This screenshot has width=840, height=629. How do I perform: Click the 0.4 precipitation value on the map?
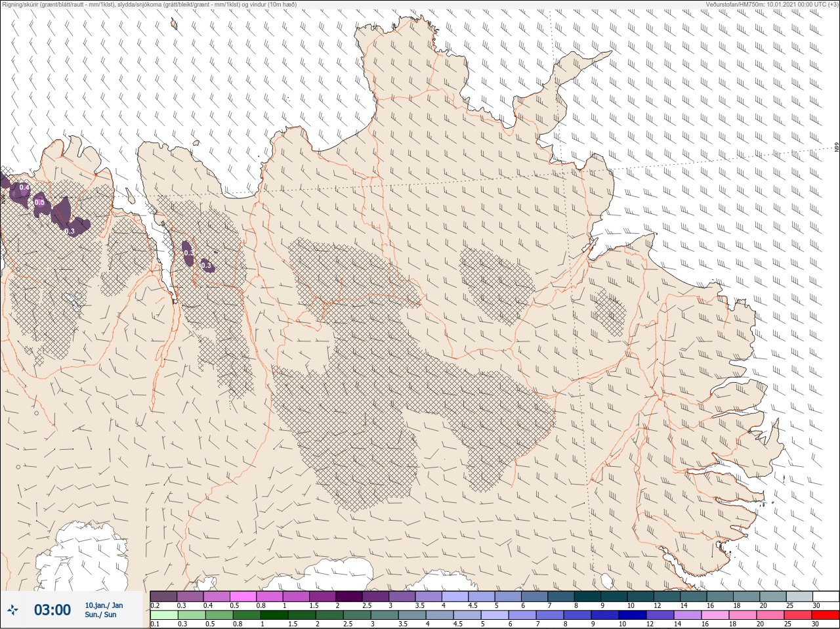coord(24,188)
